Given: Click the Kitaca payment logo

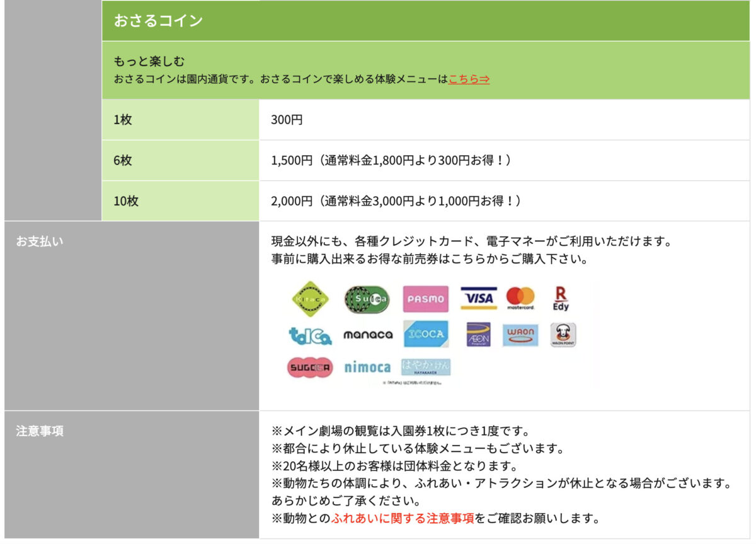Looking at the screenshot, I should 310,299.
